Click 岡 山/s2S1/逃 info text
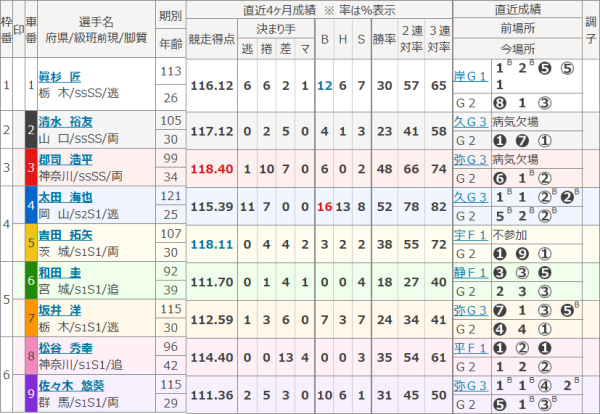The image size is (600, 414). pyautogui.click(x=79, y=214)
